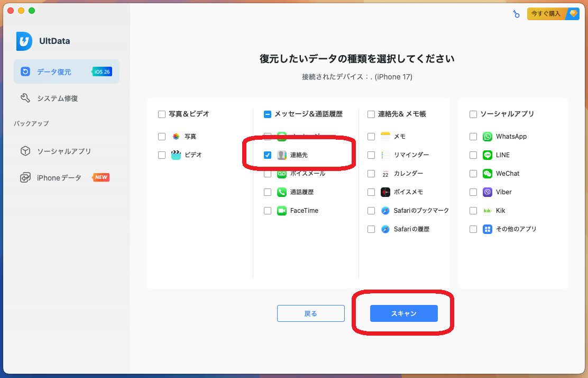
Task: Click the iOS 26 badge
Action: click(x=102, y=71)
